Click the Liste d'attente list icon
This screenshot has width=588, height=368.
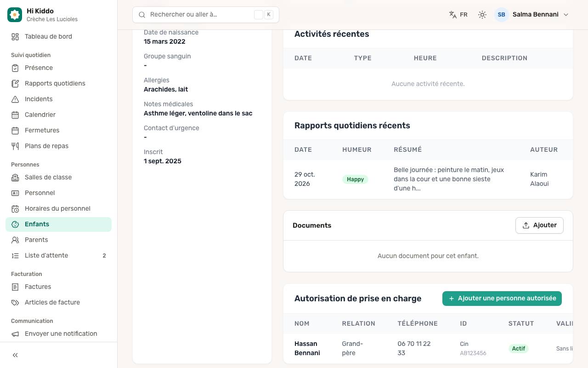15,256
